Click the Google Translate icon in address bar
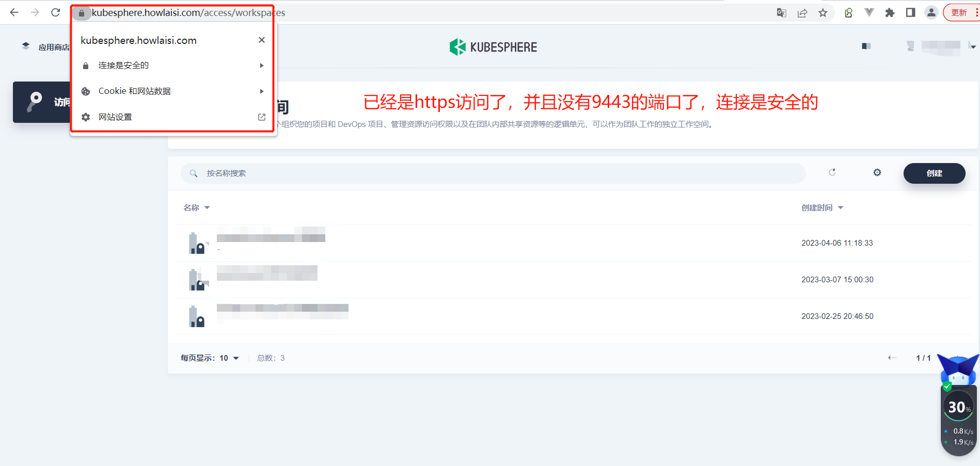980x466 pixels. [x=782, y=13]
